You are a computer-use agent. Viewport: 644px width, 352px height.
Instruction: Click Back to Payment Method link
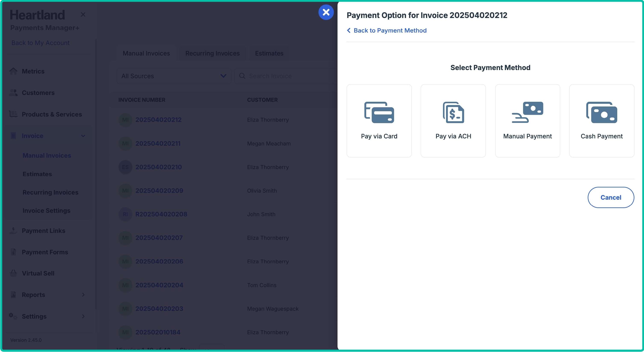tap(390, 30)
